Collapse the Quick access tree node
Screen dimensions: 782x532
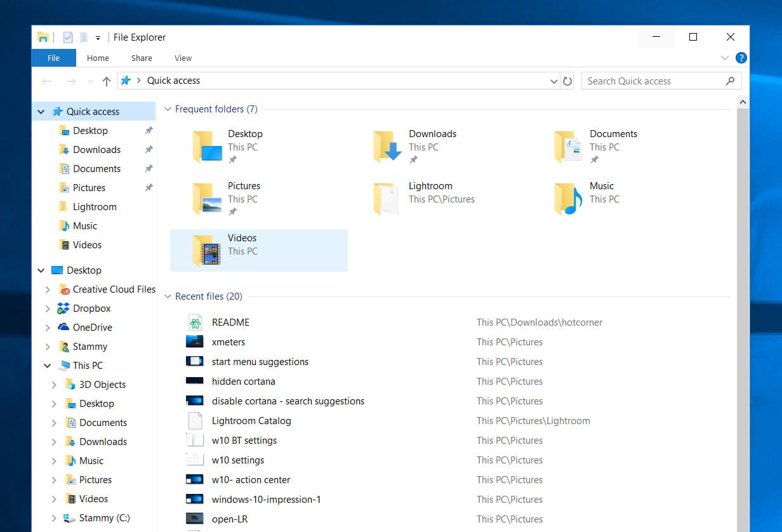pyautogui.click(x=41, y=112)
